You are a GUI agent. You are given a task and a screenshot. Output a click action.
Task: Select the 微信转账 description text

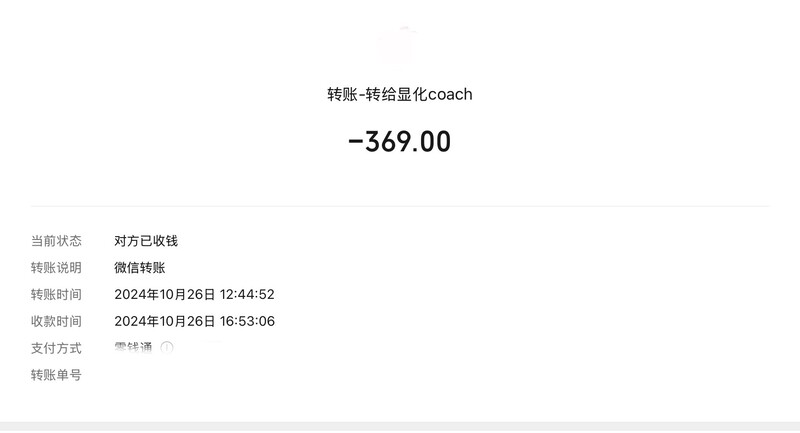coord(140,268)
